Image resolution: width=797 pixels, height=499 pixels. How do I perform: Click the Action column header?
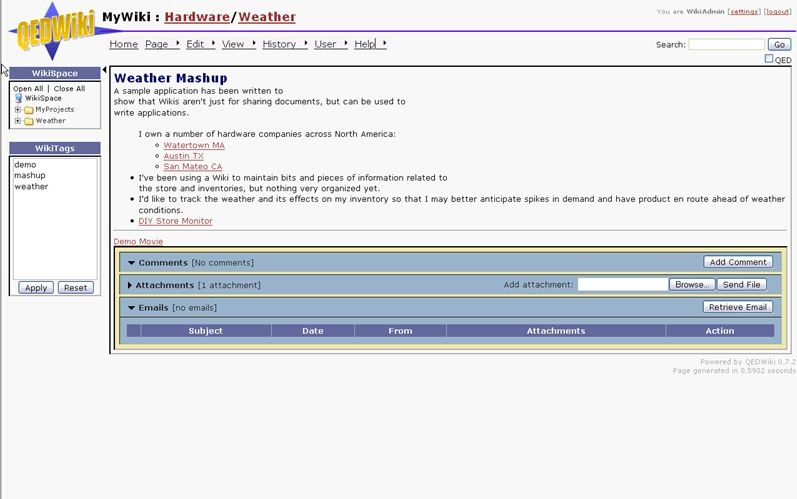[720, 331]
